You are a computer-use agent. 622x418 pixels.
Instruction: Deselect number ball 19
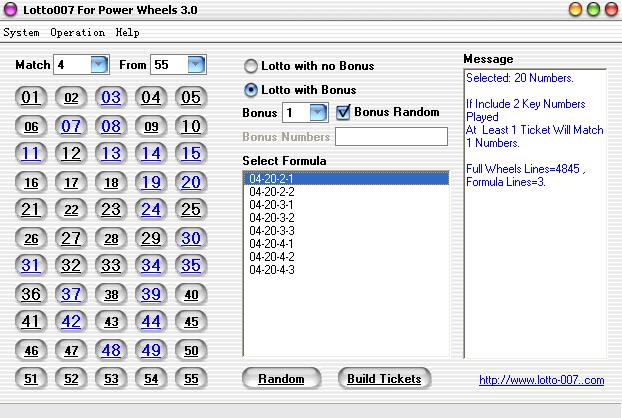(151, 182)
